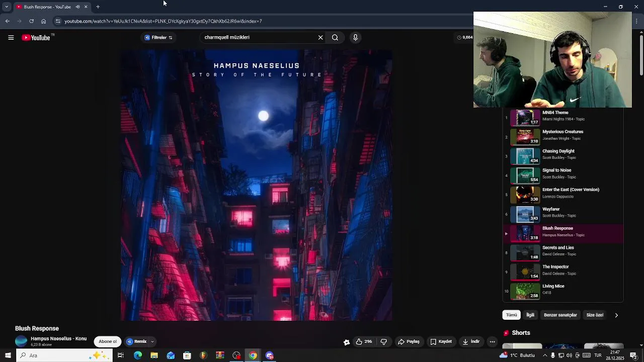
Task: Open File Explorer from the taskbar
Action: point(154,355)
